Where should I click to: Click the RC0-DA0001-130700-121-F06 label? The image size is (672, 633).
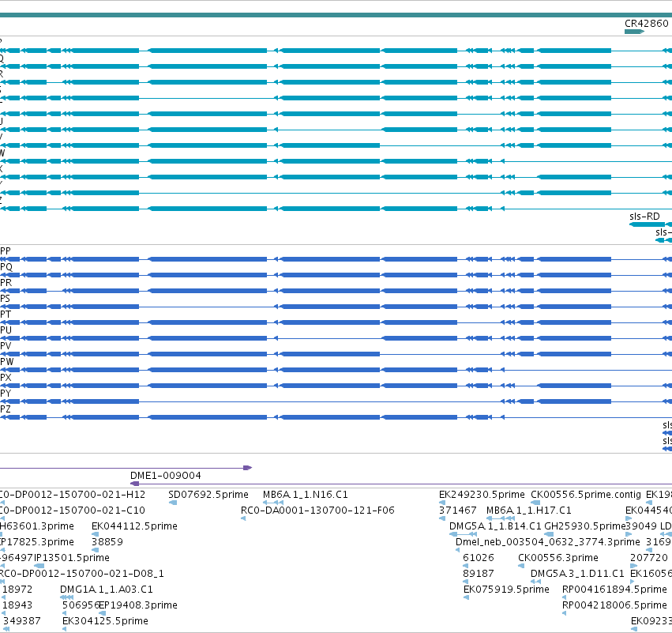tap(317, 511)
